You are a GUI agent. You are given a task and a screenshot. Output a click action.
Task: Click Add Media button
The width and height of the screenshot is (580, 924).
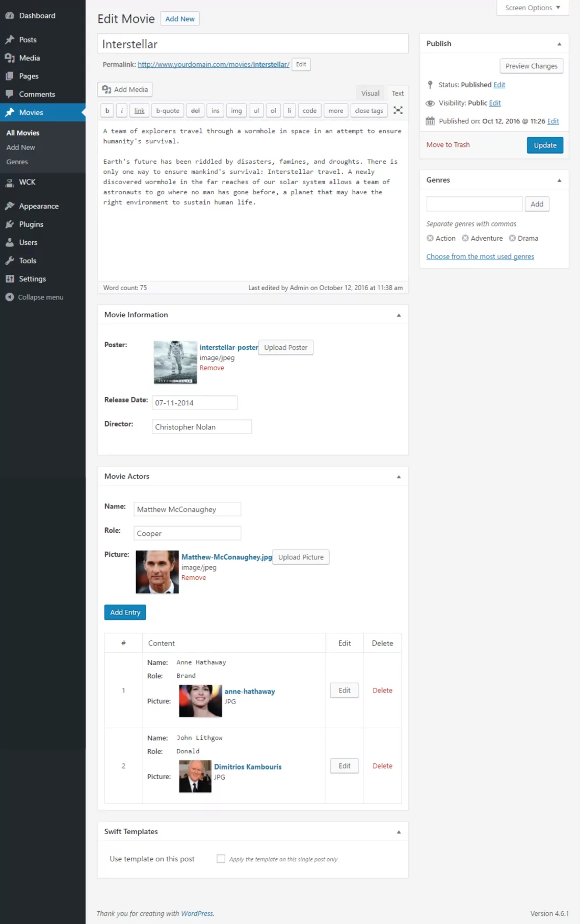(x=125, y=90)
